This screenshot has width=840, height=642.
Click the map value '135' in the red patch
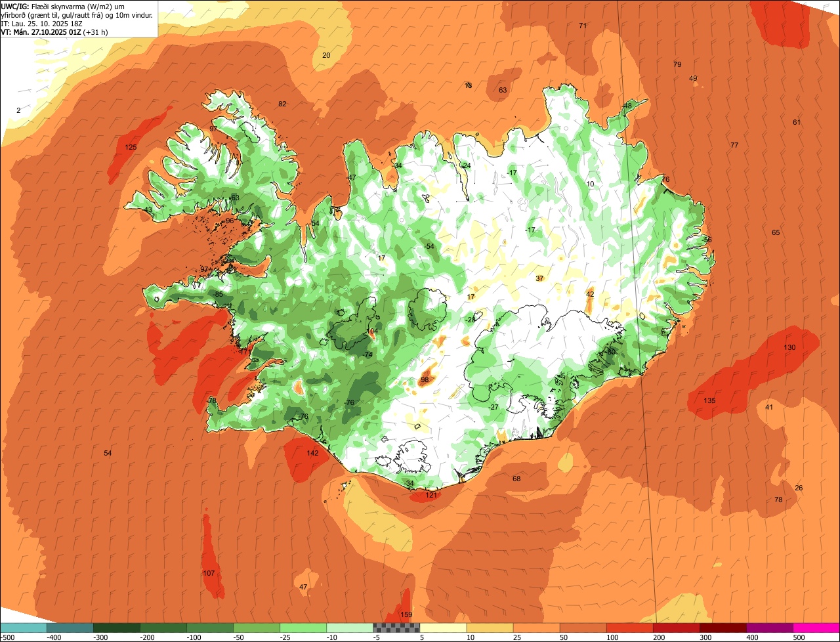709,400
